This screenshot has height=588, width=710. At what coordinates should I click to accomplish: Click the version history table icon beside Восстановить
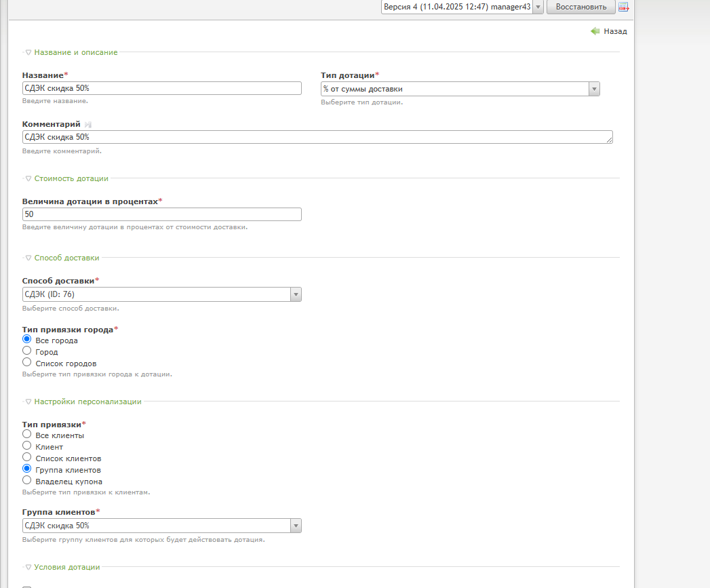tap(623, 7)
